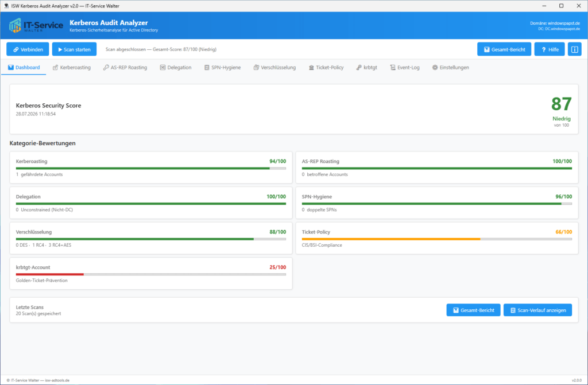Image resolution: width=588 pixels, height=385 pixels.
Task: Start a scan with Scan starten
Action: (74, 49)
